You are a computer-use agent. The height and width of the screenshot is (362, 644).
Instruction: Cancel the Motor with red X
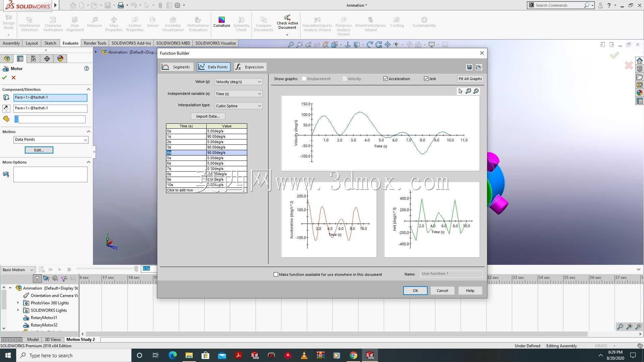pyautogui.click(x=13, y=77)
